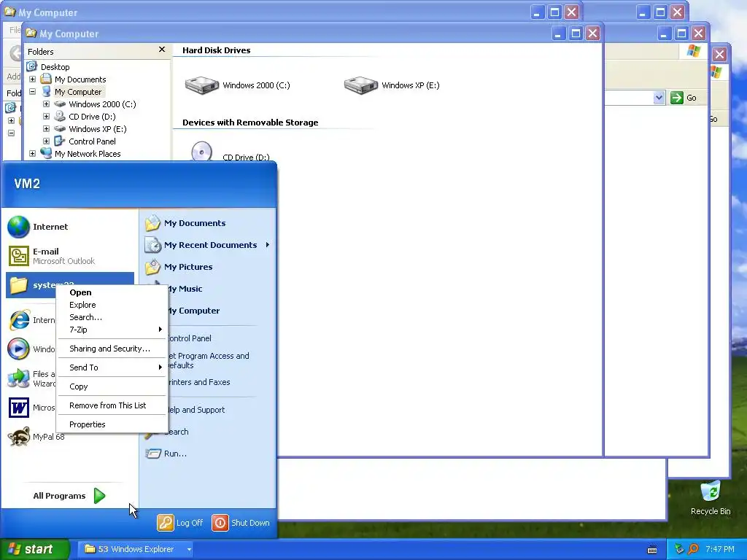Open 7-Zip submenu
This screenshot has height=560, width=747.
click(x=112, y=330)
